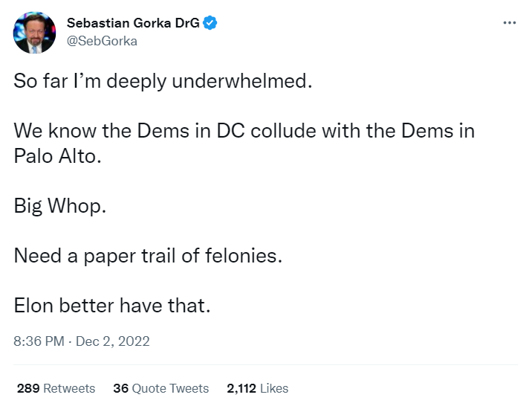Click "Need a paper trail of felonies."

149,256
